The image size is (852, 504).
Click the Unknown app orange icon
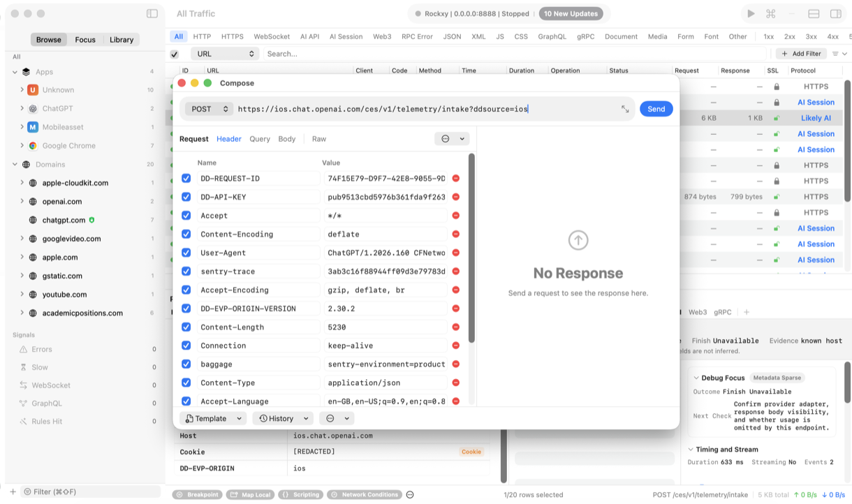click(x=33, y=90)
